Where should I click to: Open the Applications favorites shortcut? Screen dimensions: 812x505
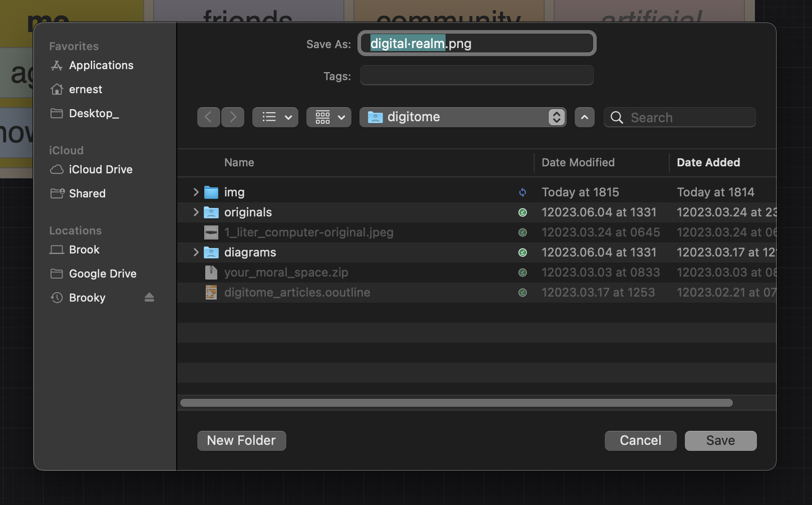point(101,65)
